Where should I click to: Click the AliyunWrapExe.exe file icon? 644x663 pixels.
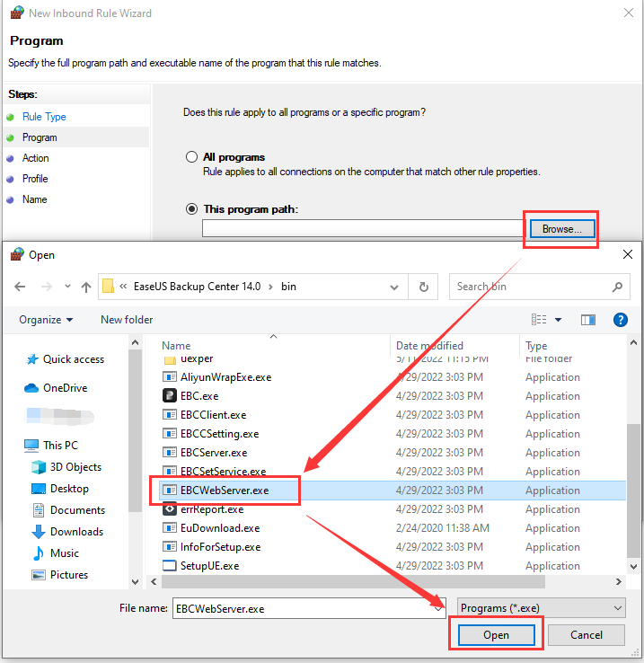point(170,376)
